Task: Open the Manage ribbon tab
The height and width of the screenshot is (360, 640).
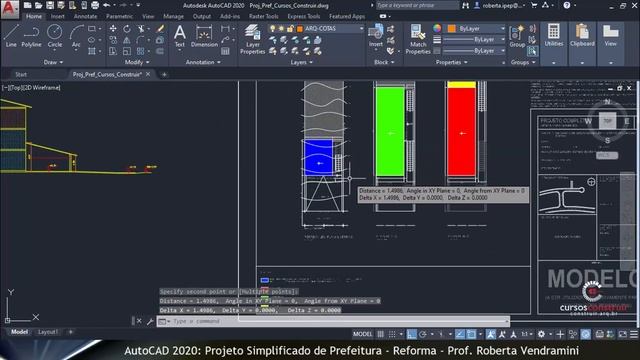Action: [173, 16]
